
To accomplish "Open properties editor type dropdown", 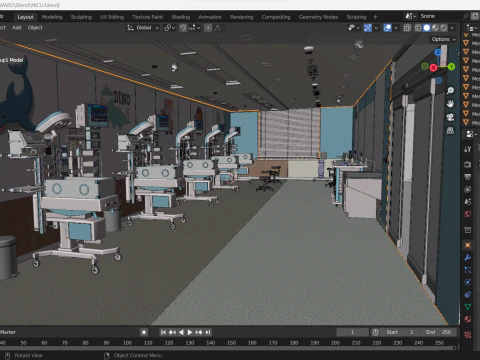I will (471, 134).
